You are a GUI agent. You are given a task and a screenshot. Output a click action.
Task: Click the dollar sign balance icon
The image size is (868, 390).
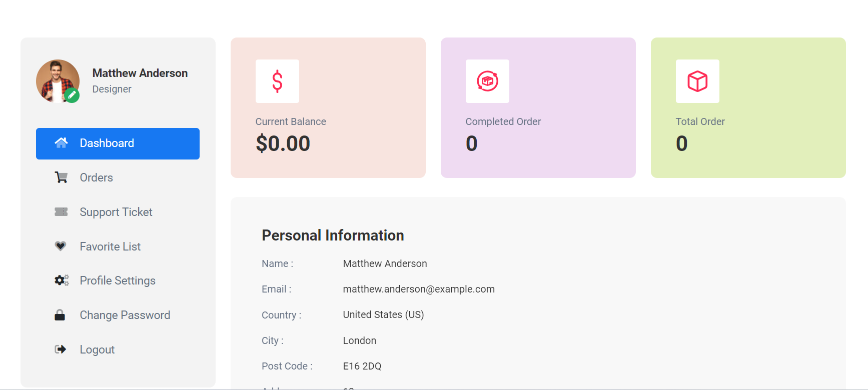click(x=277, y=81)
